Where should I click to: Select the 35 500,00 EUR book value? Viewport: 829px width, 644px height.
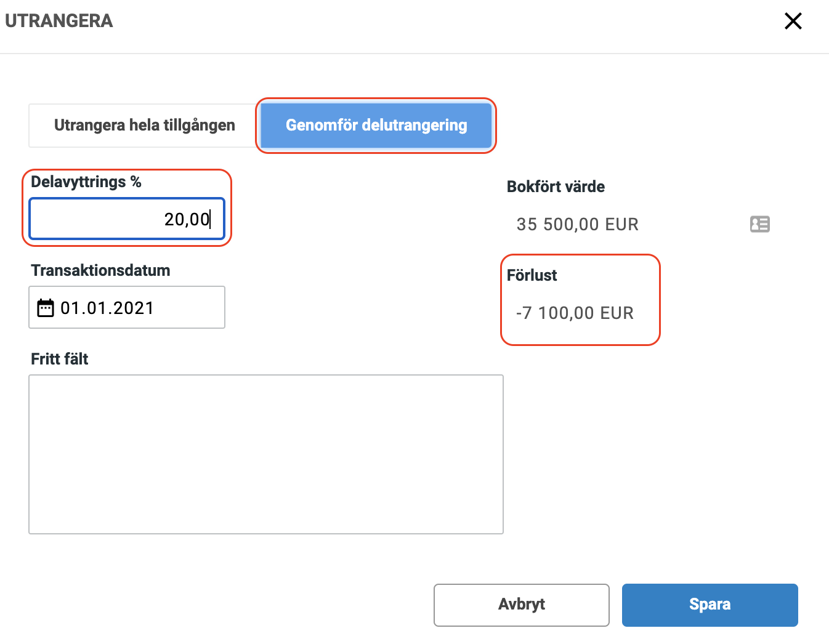(x=577, y=224)
